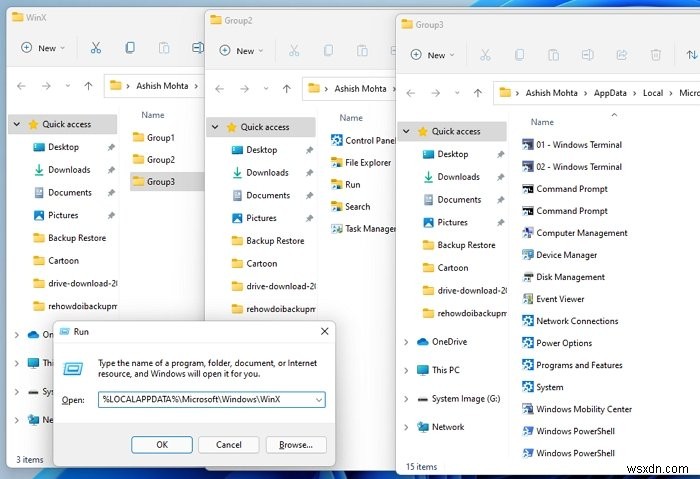Click the Cut icon in Group3 window toolbar

pos(485,55)
